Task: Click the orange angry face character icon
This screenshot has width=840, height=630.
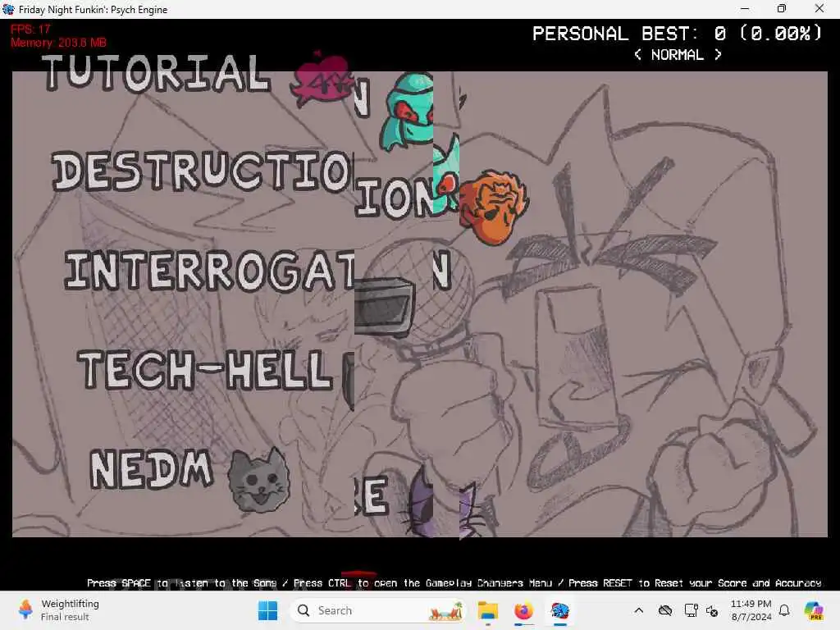Action: [494, 206]
